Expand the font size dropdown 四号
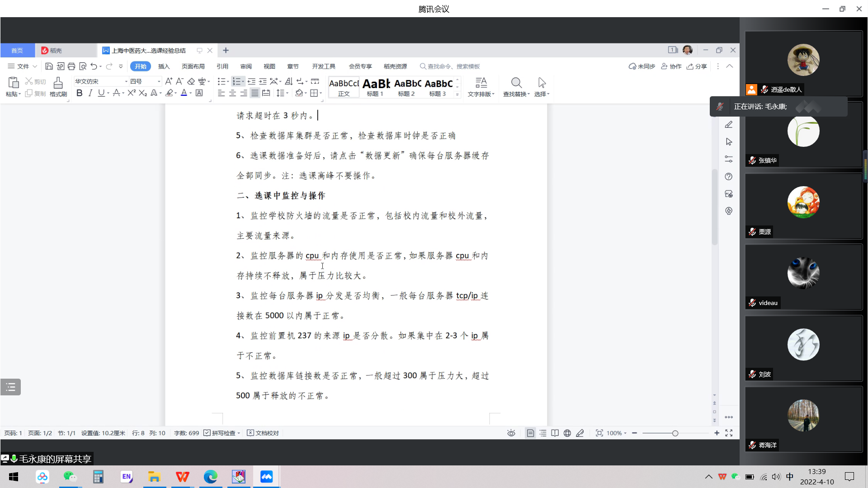Image resolution: width=868 pixels, height=488 pixels. (x=159, y=81)
